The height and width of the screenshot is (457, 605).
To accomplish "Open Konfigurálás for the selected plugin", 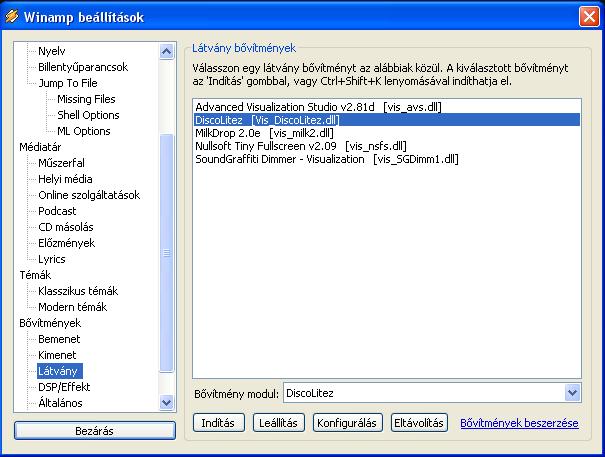I will click(x=347, y=423).
